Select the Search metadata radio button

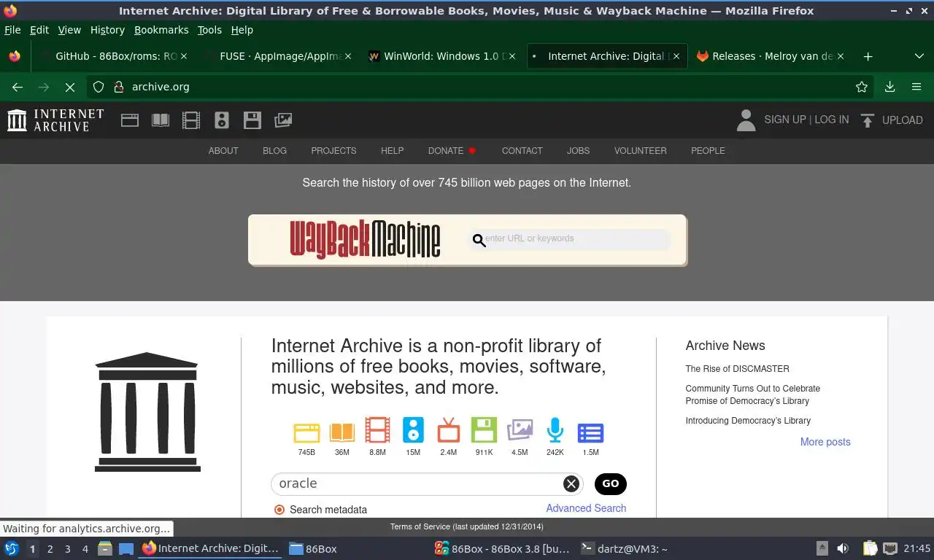[279, 510]
